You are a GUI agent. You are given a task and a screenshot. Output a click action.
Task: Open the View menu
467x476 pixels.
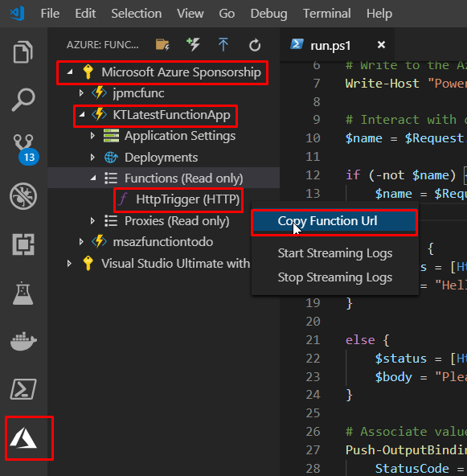coord(190,14)
